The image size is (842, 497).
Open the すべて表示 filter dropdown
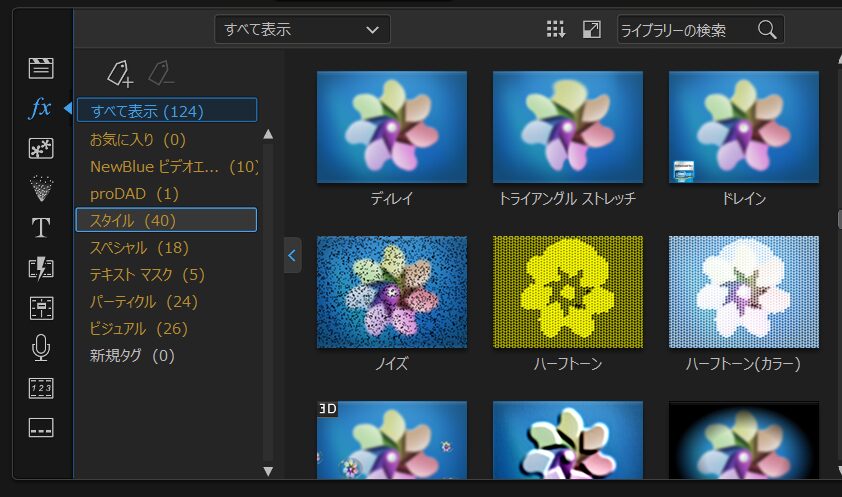302,29
